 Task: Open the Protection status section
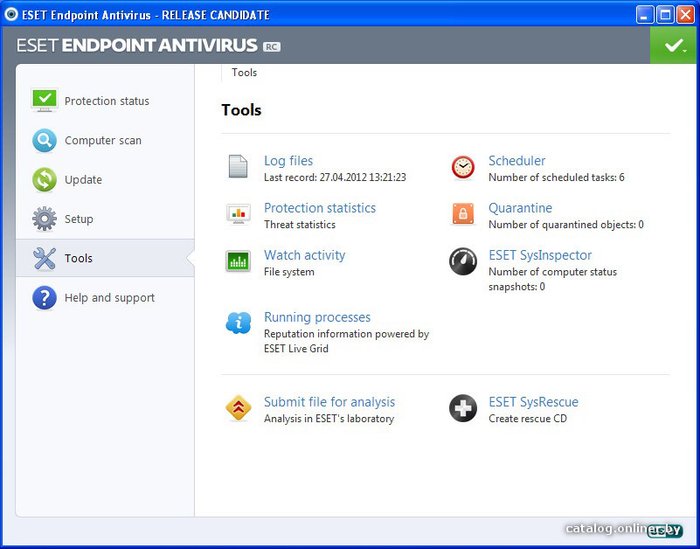(x=106, y=101)
